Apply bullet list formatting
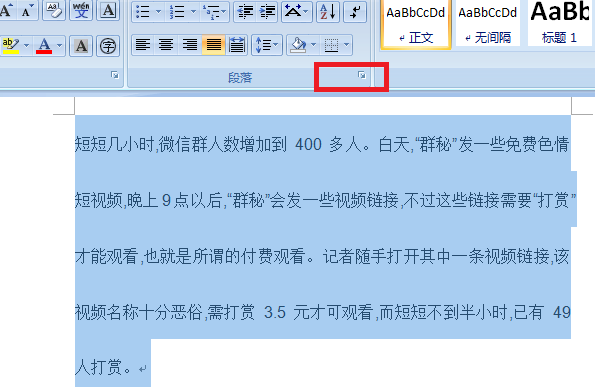The width and height of the screenshot is (595, 387). click(x=143, y=11)
